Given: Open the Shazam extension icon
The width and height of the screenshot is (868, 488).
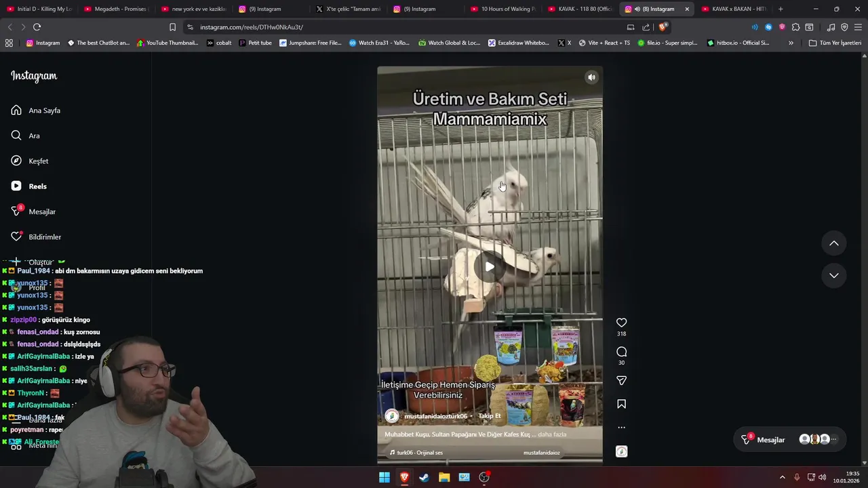Looking at the screenshot, I should [x=768, y=27].
